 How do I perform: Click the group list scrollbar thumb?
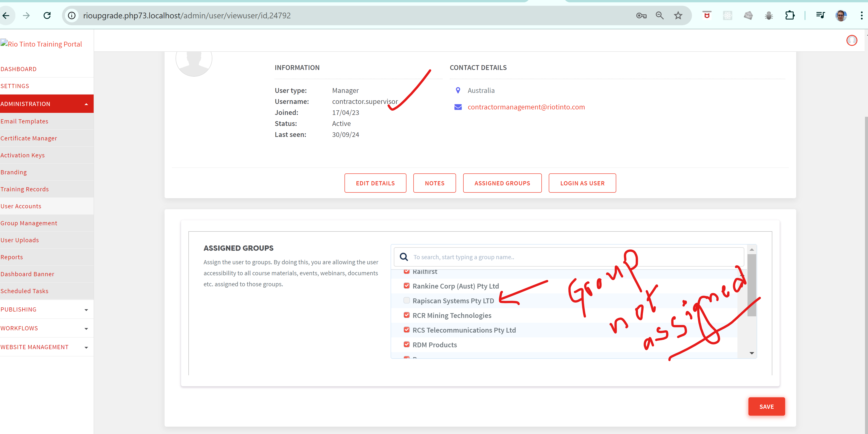751,285
